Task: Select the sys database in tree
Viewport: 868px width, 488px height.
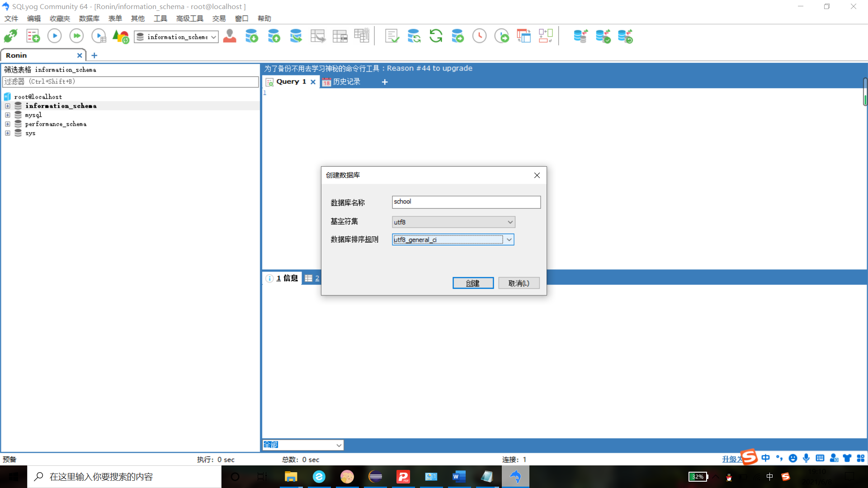Action: pos(30,133)
